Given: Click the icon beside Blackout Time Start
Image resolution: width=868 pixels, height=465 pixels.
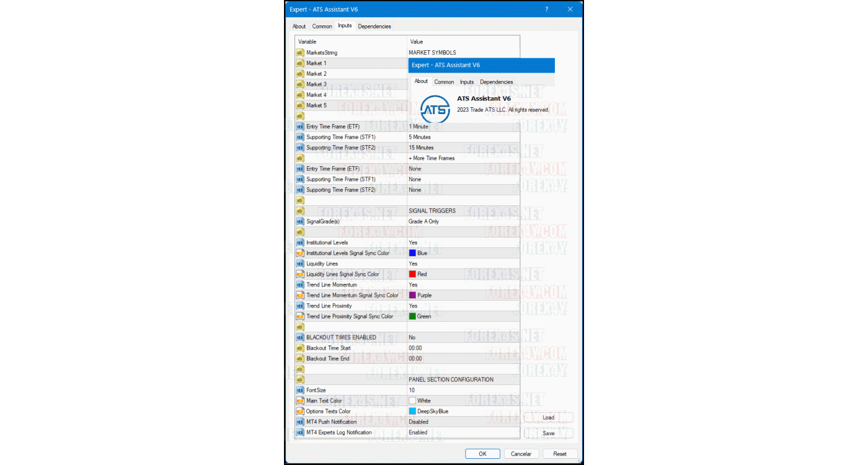Looking at the screenshot, I should click(300, 348).
